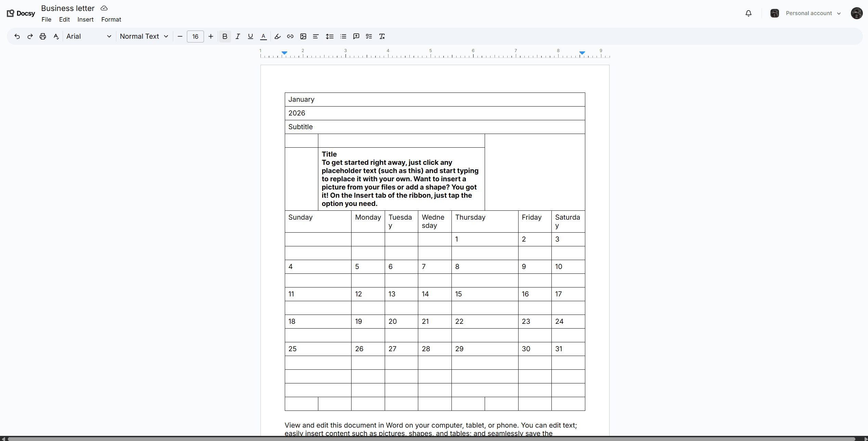Open the Normal Text style dropdown

[144, 36]
